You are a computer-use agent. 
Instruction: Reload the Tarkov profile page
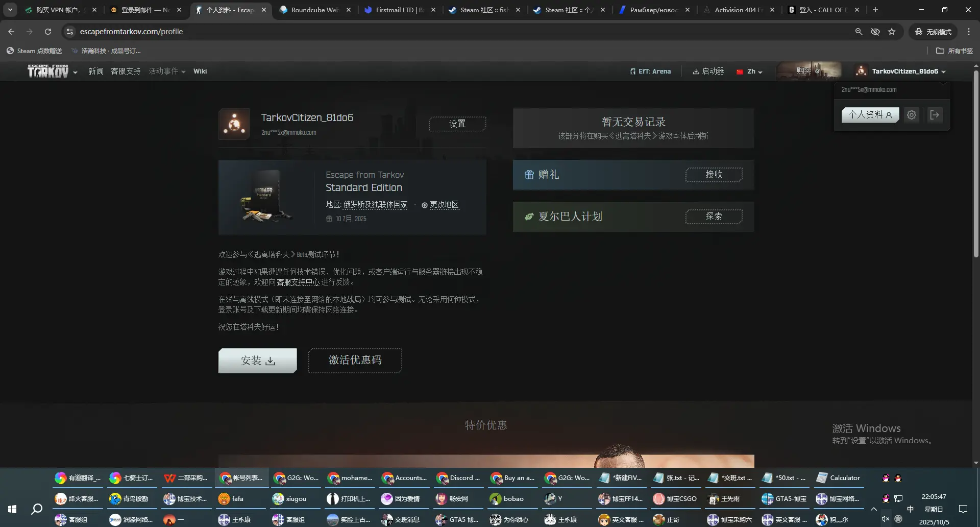[48, 32]
